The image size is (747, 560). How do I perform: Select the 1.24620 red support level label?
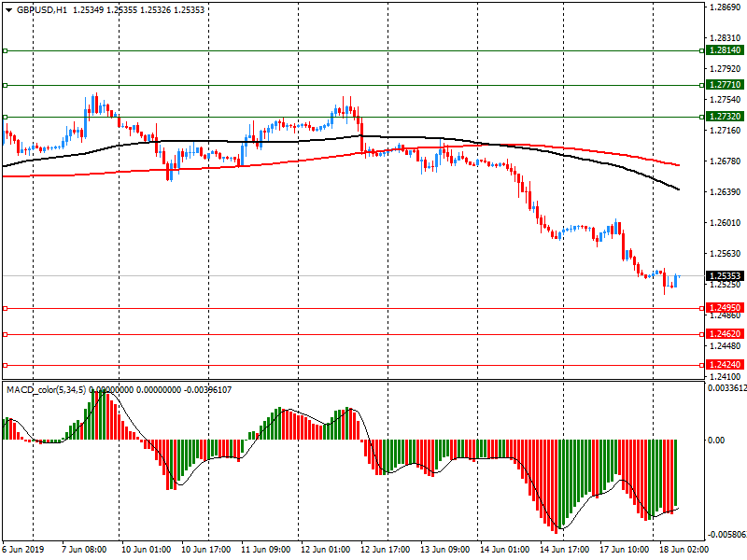(725, 334)
